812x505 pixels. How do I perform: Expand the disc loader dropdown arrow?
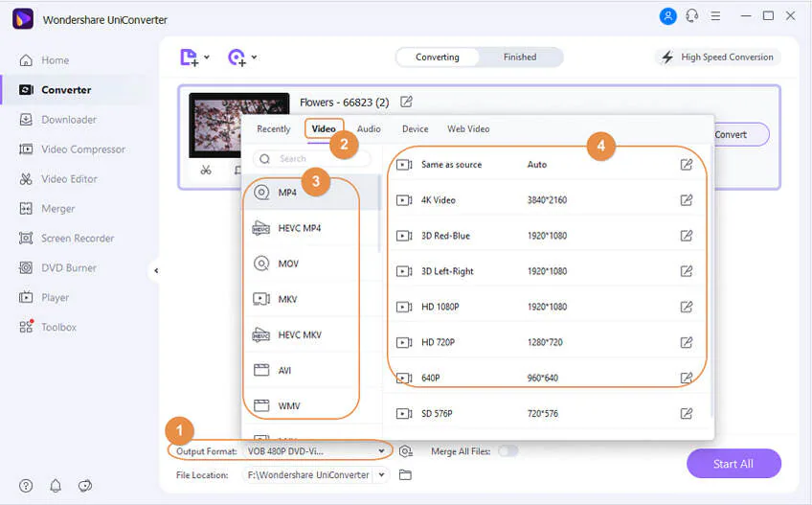point(255,57)
